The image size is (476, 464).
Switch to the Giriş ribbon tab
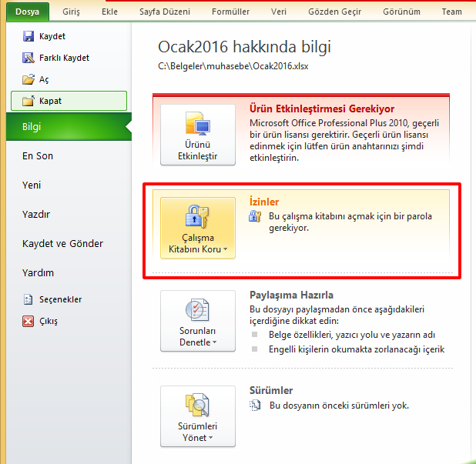coord(71,12)
